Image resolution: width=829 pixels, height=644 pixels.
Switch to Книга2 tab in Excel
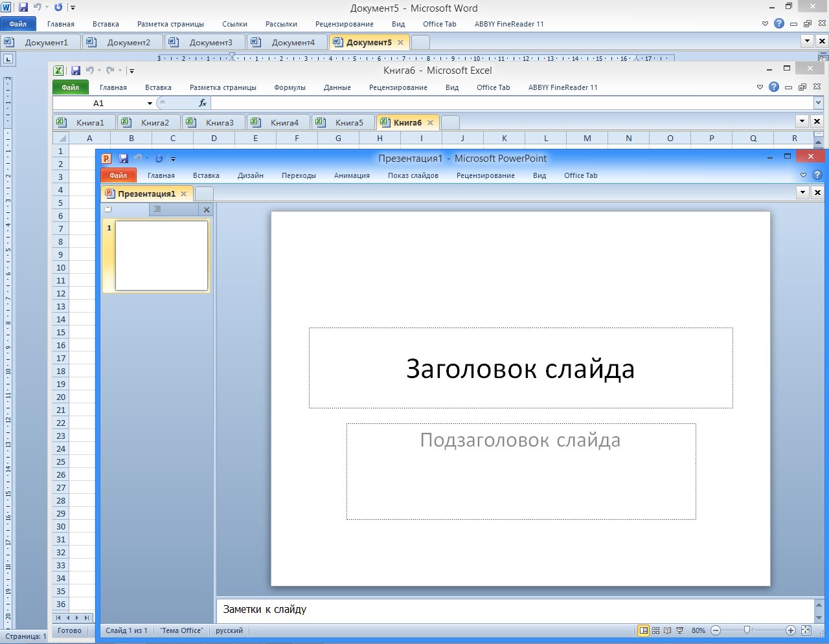pyautogui.click(x=149, y=122)
